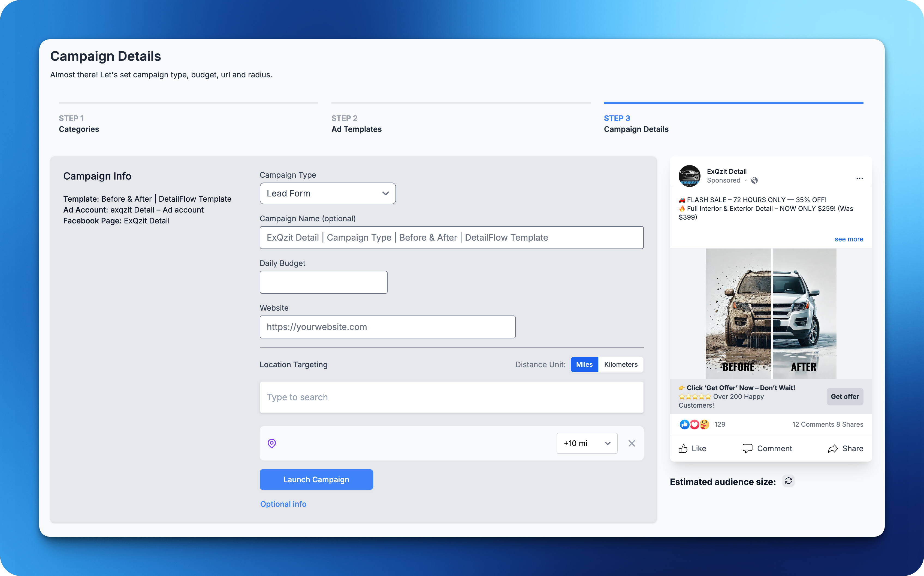Screen dimensions: 924x576
Task: Click the Get offer button in ad preview
Action: point(845,396)
